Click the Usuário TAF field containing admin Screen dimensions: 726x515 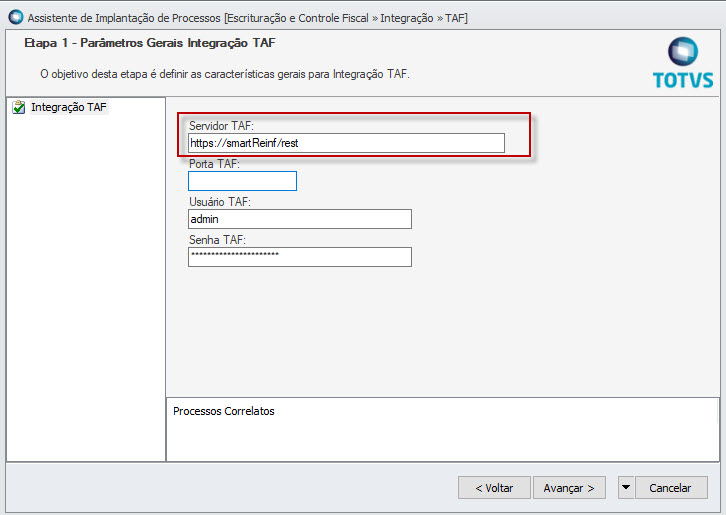click(300, 219)
